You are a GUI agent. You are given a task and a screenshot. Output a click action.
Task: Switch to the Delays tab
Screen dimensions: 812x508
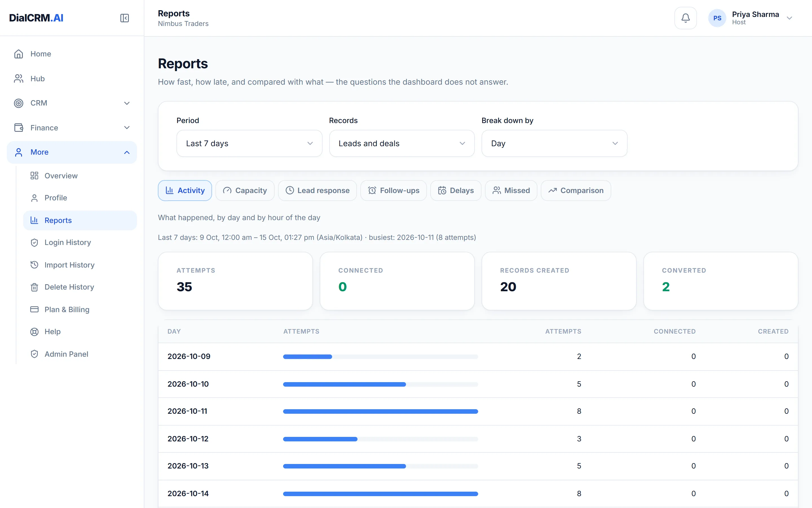(456, 190)
